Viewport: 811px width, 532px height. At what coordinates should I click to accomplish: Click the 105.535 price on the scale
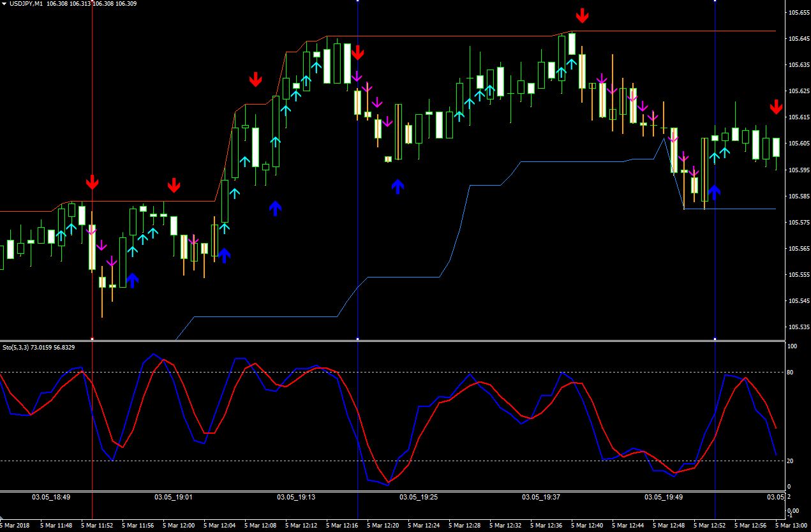pos(798,327)
